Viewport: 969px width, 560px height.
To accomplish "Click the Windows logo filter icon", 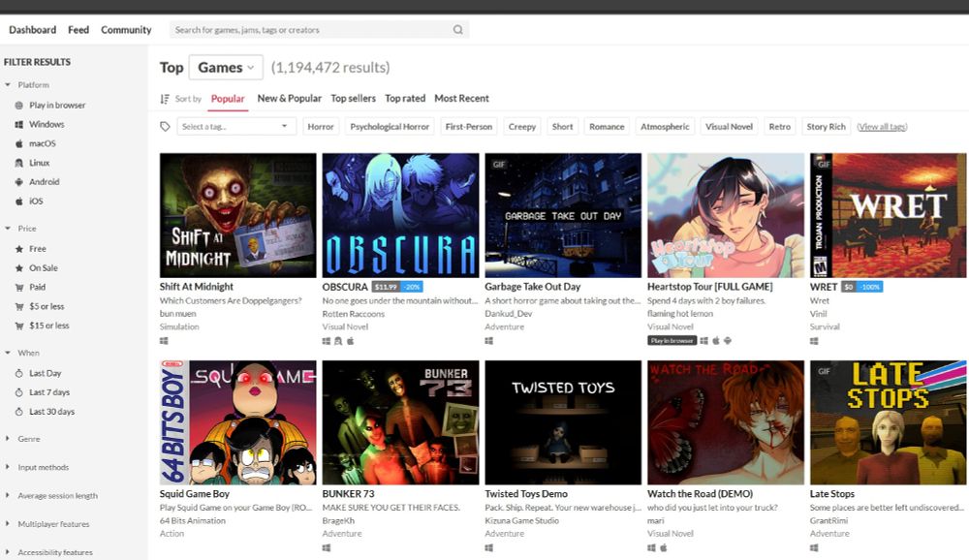I will point(19,124).
